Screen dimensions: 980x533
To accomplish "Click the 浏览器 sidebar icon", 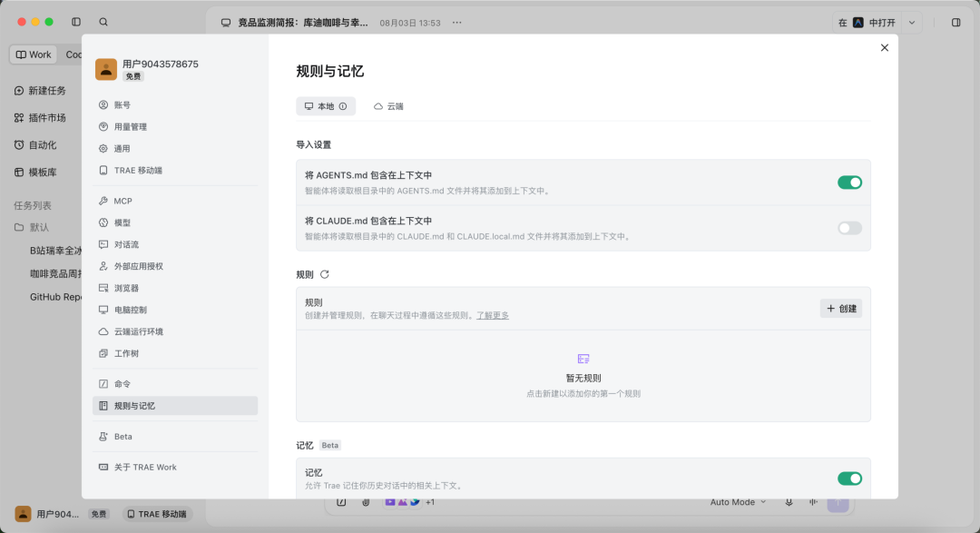I will pyautogui.click(x=103, y=288).
